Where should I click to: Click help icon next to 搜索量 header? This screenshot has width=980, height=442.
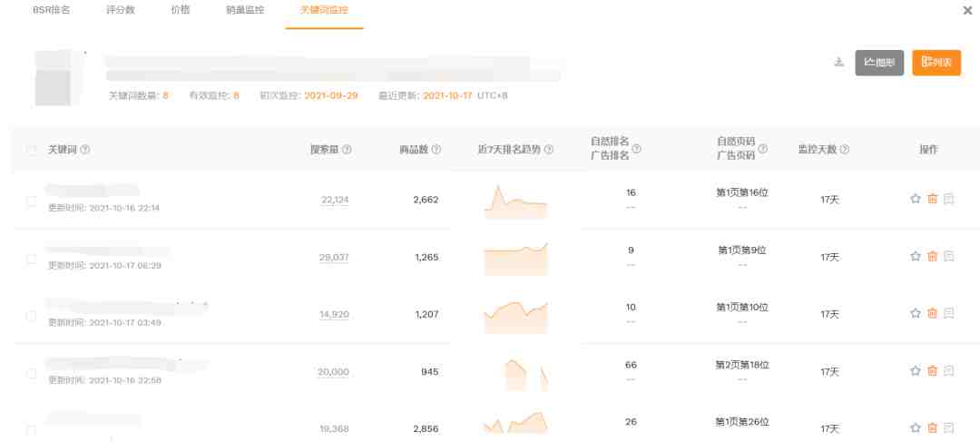(347, 150)
